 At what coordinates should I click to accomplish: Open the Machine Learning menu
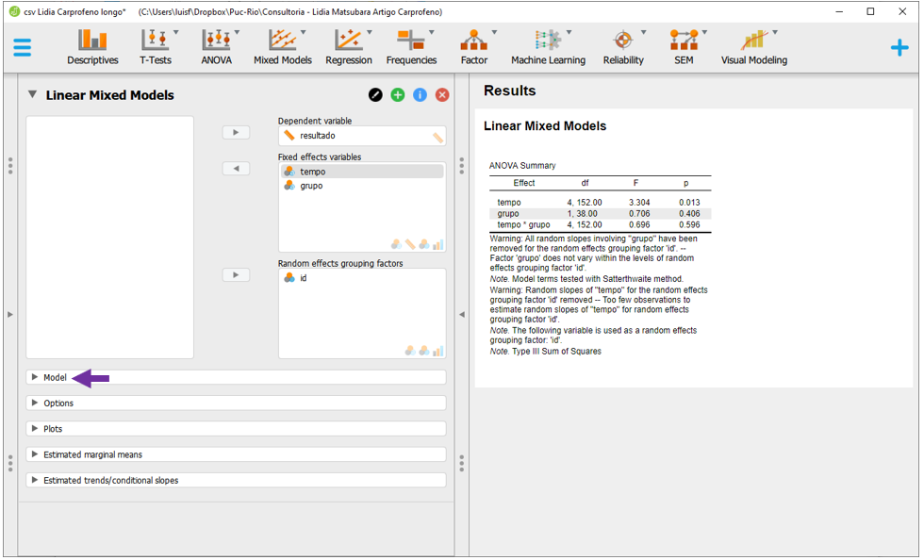(548, 46)
